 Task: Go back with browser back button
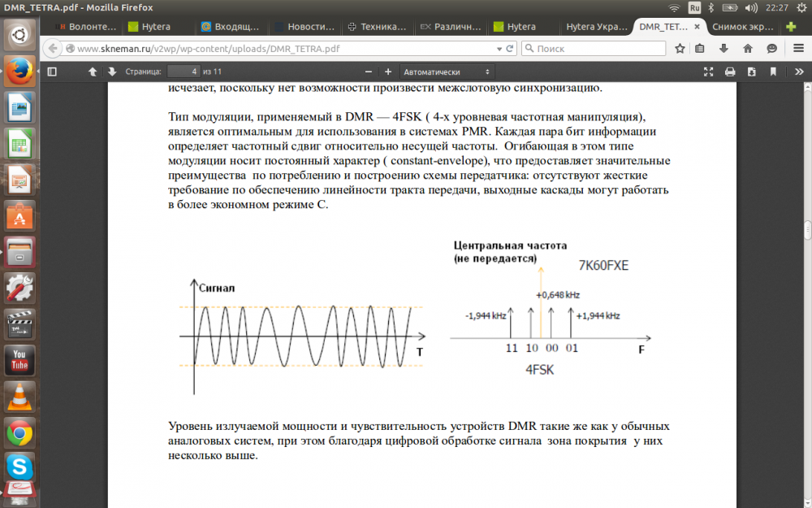(52, 49)
